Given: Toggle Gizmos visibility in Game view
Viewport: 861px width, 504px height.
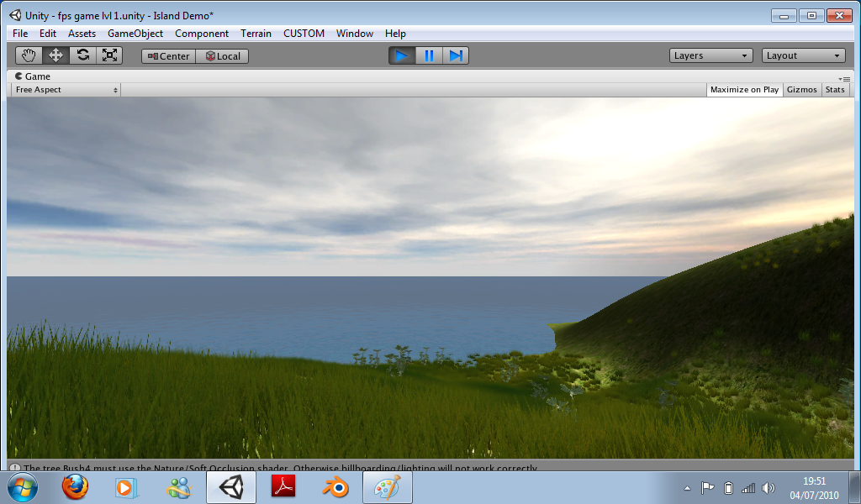Looking at the screenshot, I should pyautogui.click(x=801, y=89).
